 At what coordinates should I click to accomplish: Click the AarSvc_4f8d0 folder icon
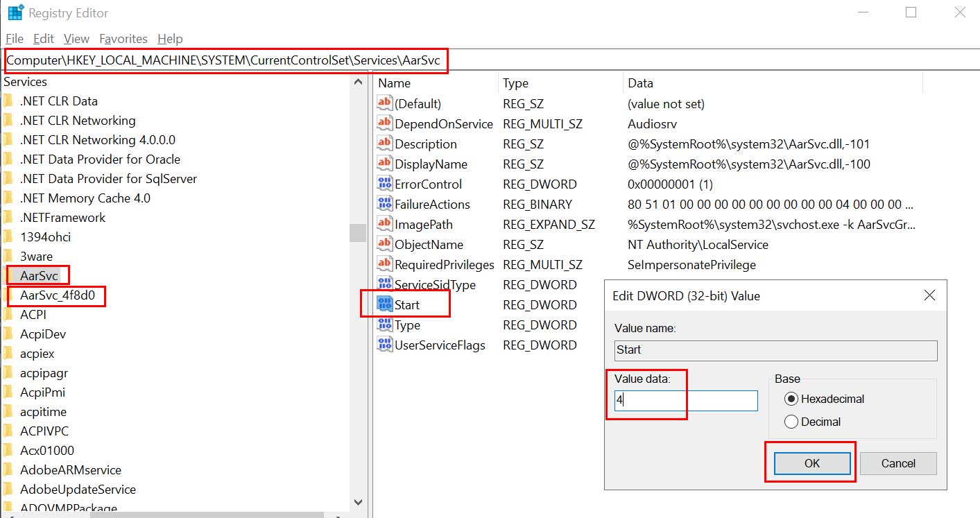[x=9, y=295]
